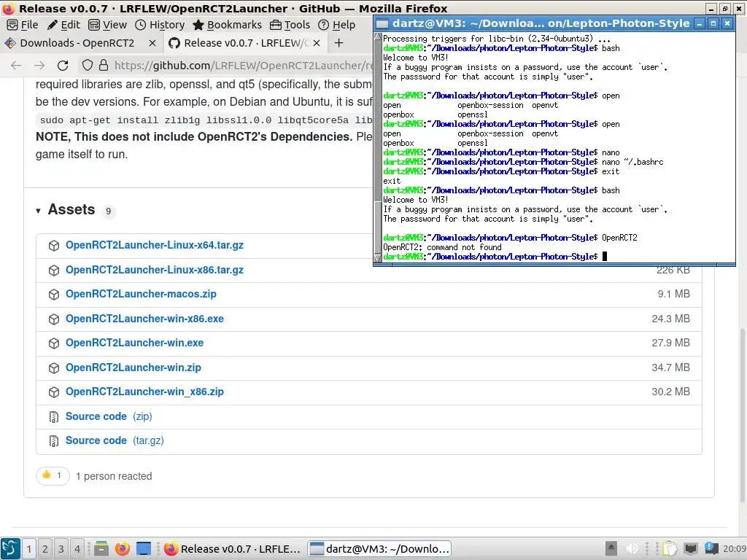Click the terminal window scrollbar down arrow

coord(379,258)
